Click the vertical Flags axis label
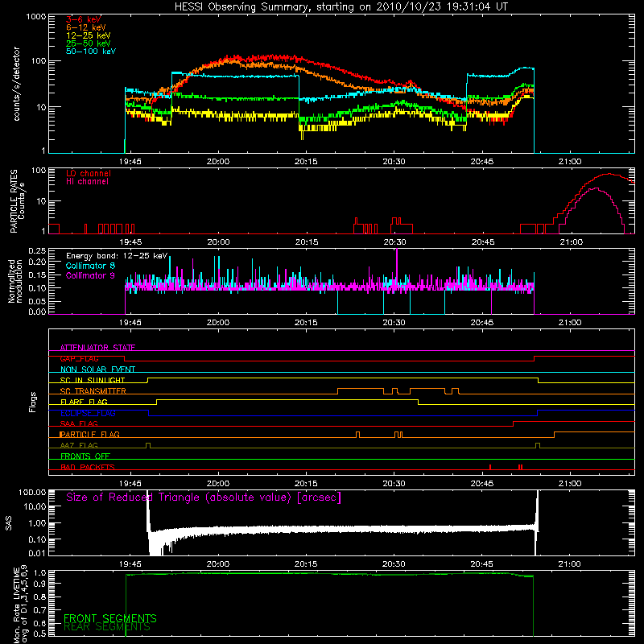Image resolution: width=644 pixels, height=644 pixels. pyautogui.click(x=33, y=402)
